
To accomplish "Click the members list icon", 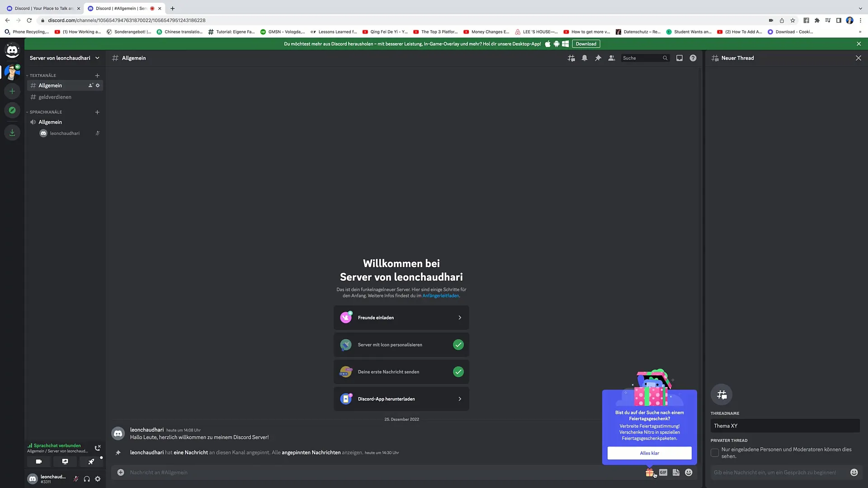I will click(x=611, y=58).
